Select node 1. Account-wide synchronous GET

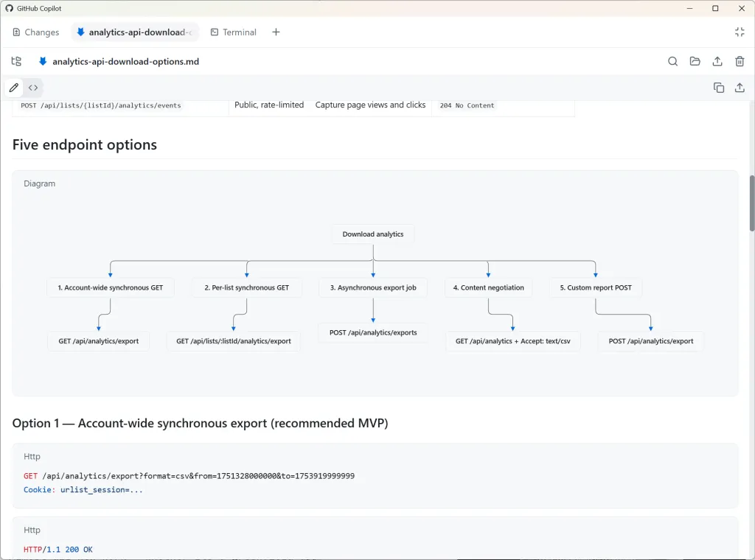click(x=111, y=287)
